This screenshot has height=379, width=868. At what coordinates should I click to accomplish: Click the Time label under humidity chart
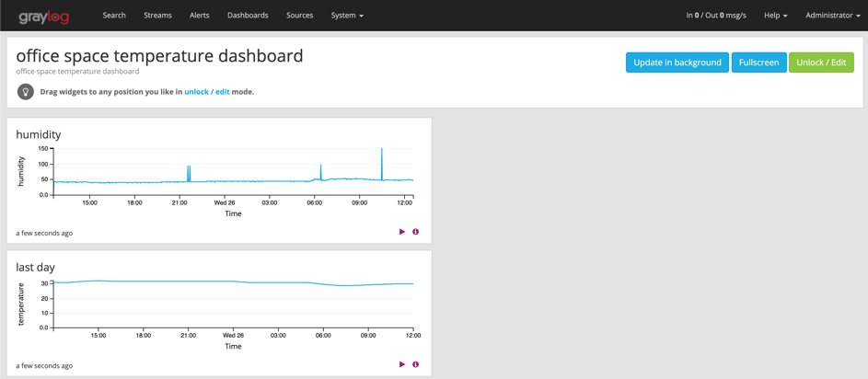coord(233,213)
